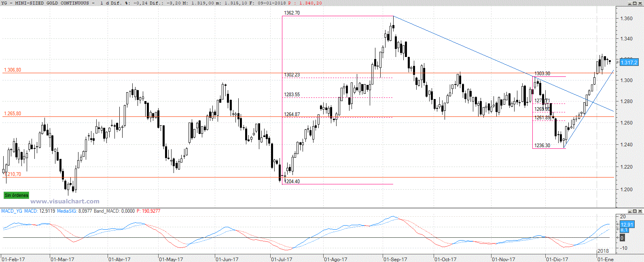Select the 1.265,80 horizontal level label
This screenshot has height=262, width=644.
[x=13, y=114]
